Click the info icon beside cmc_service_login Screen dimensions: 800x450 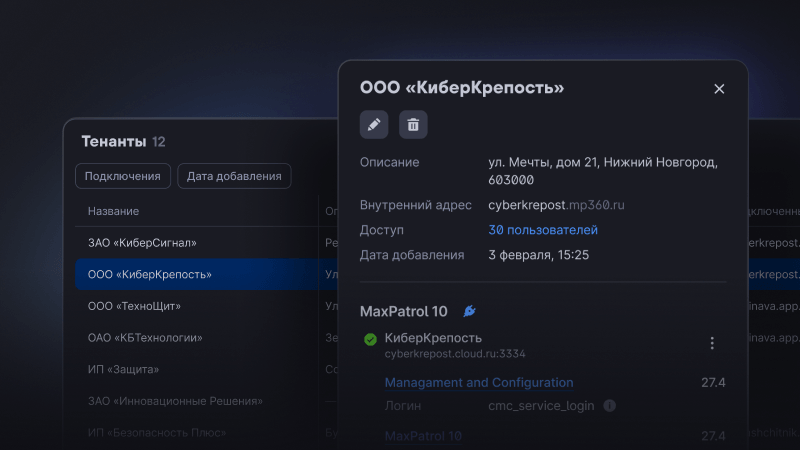tap(610, 406)
